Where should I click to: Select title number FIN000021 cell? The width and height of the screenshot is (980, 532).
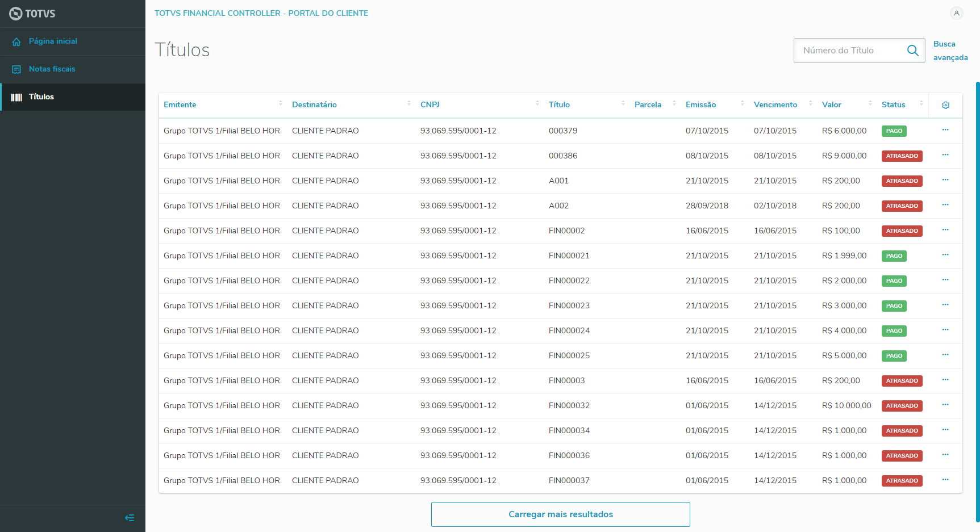[x=569, y=255]
